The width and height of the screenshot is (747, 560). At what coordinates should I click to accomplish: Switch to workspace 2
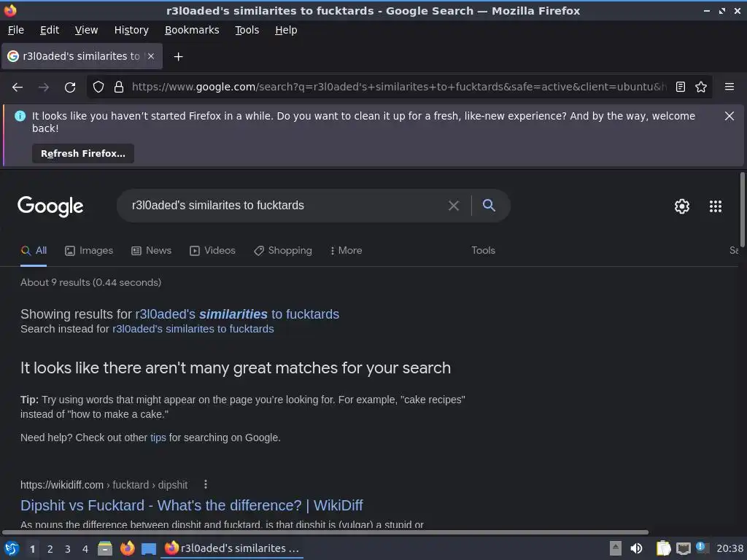(x=50, y=549)
